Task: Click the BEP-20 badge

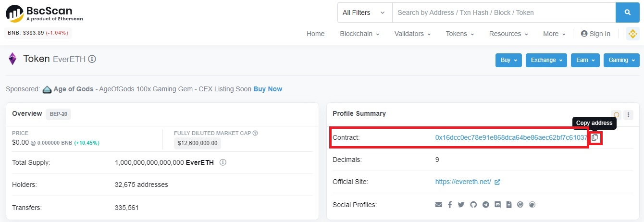Action: (x=59, y=114)
